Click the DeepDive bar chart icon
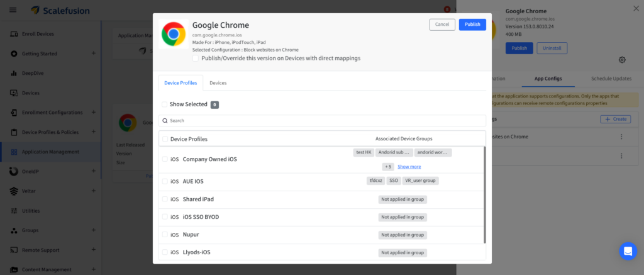Image resolution: width=644 pixels, height=275 pixels. click(x=14, y=73)
